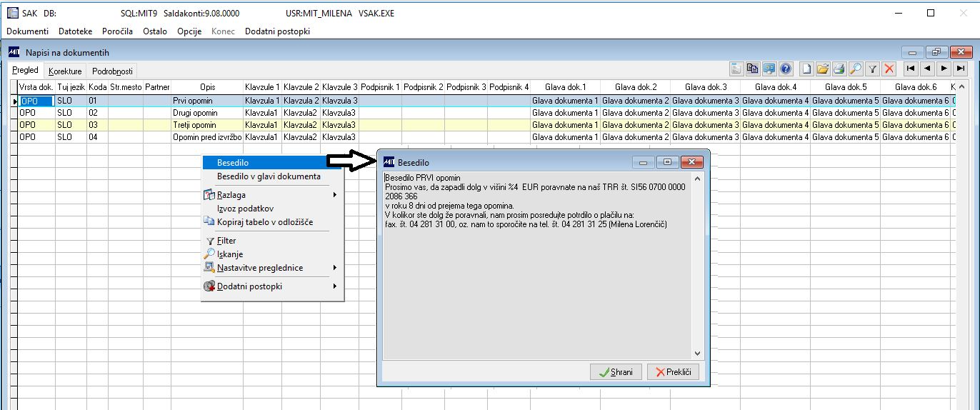Click the Koda cell 03

[x=97, y=125]
